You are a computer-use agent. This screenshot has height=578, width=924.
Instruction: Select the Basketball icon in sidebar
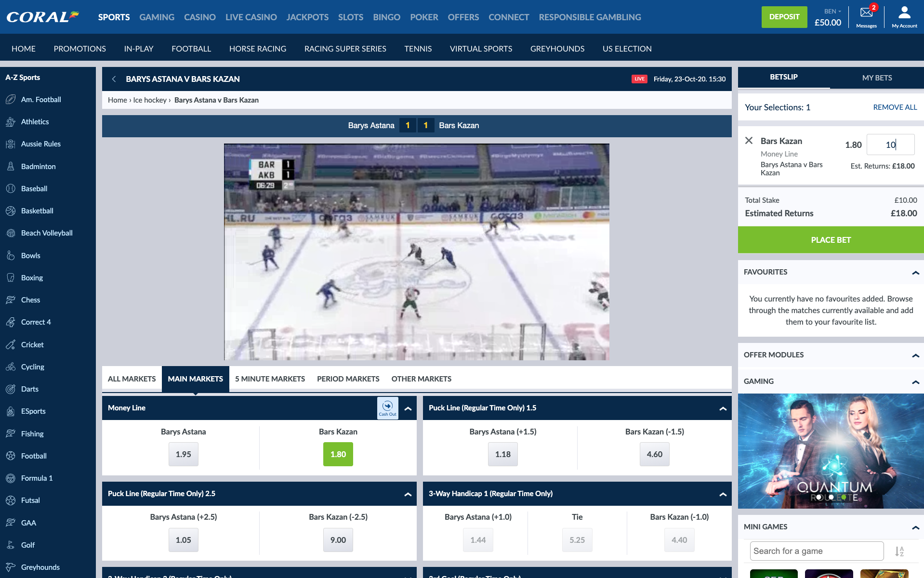click(x=11, y=211)
